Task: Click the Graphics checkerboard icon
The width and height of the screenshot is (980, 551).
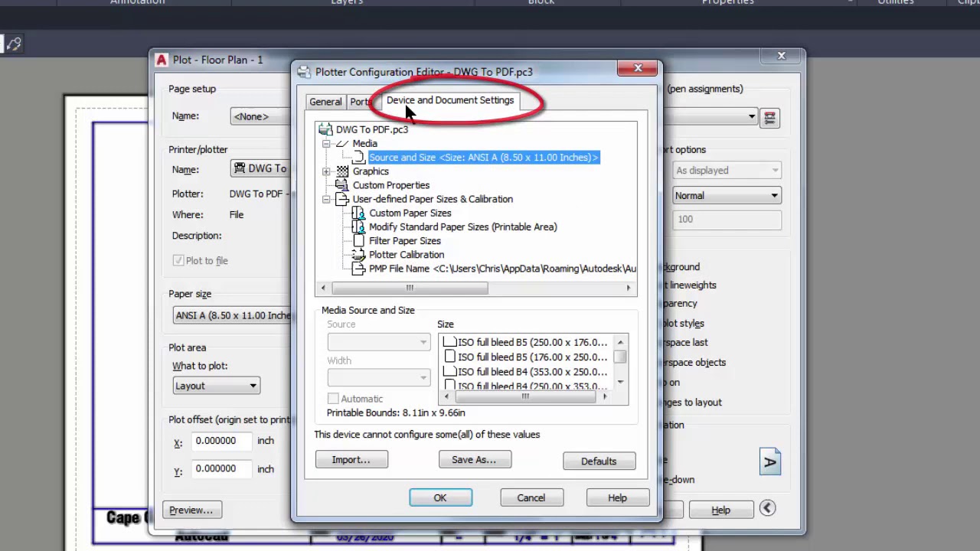Action: click(x=342, y=171)
